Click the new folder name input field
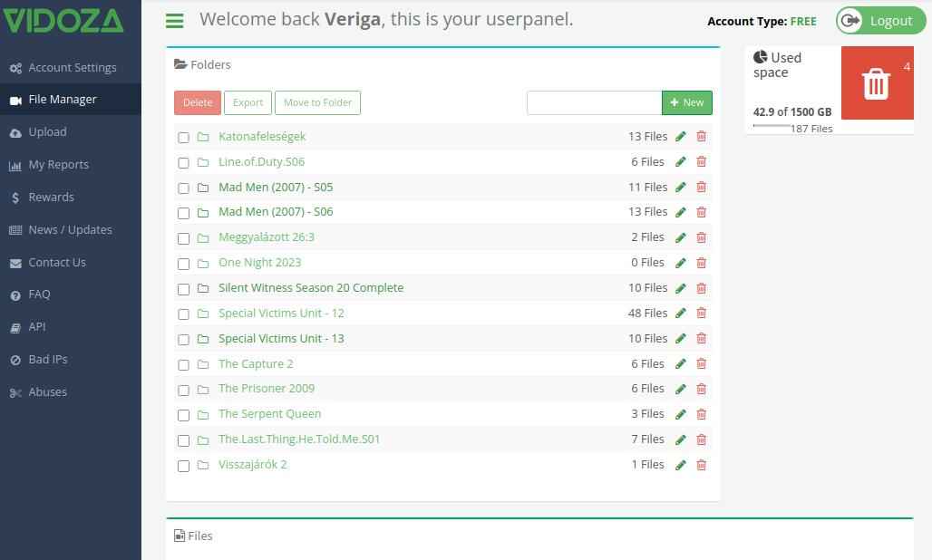Image resolution: width=932 pixels, height=560 pixels. click(x=595, y=102)
